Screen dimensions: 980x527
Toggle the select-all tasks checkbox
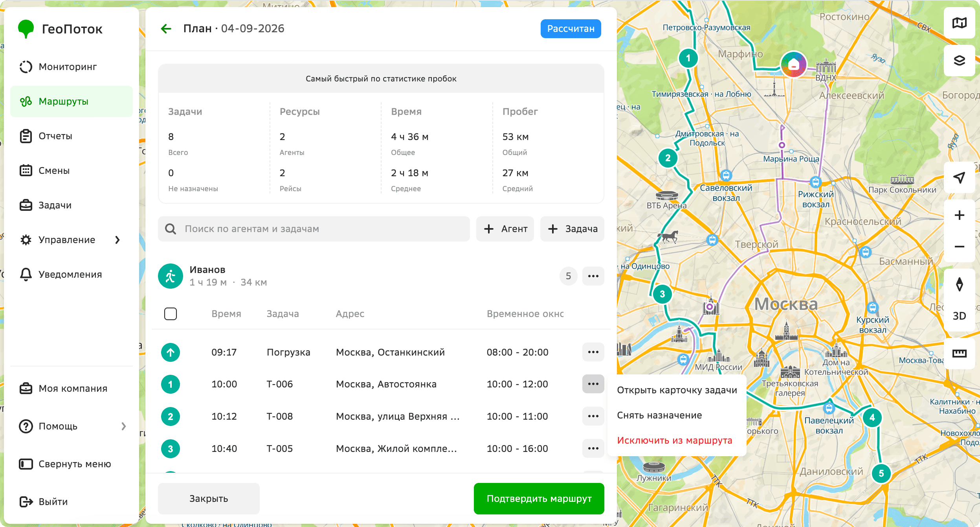pyautogui.click(x=171, y=314)
